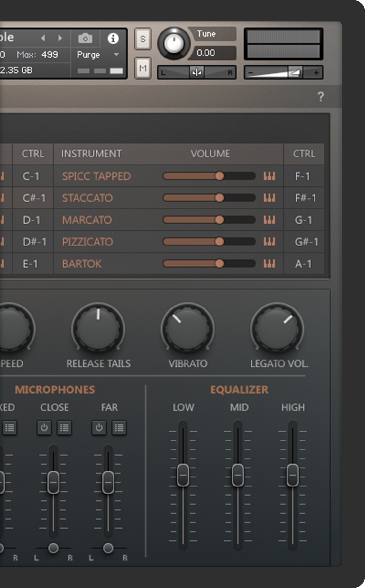The image size is (365, 588).
Task: Open the FAR microphone settings list icon
Action: (x=119, y=428)
